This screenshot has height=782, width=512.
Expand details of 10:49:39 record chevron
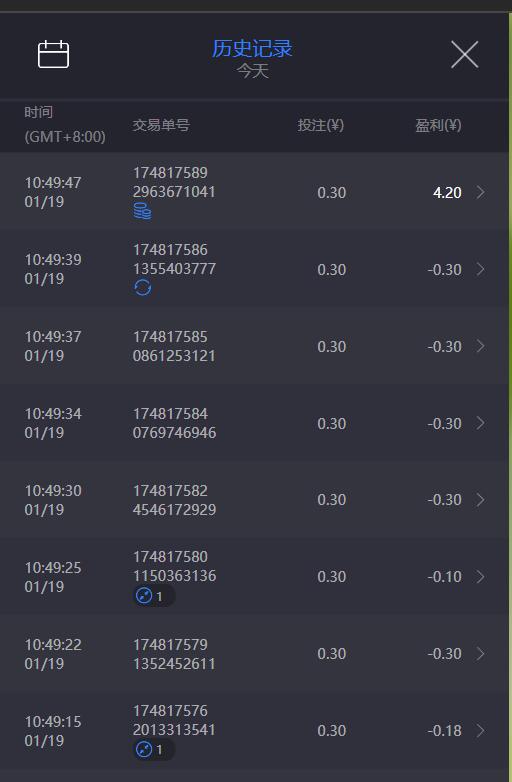tap(480, 269)
